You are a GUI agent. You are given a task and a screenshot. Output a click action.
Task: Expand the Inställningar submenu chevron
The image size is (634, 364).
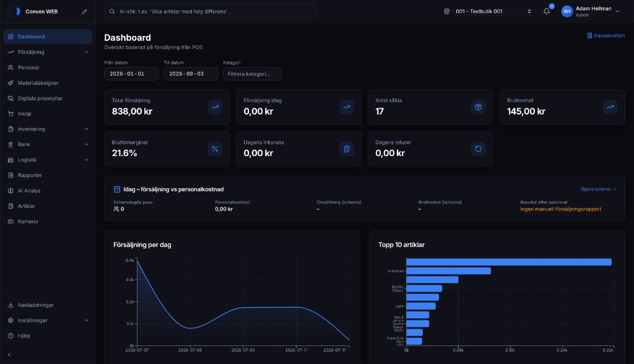click(87, 320)
